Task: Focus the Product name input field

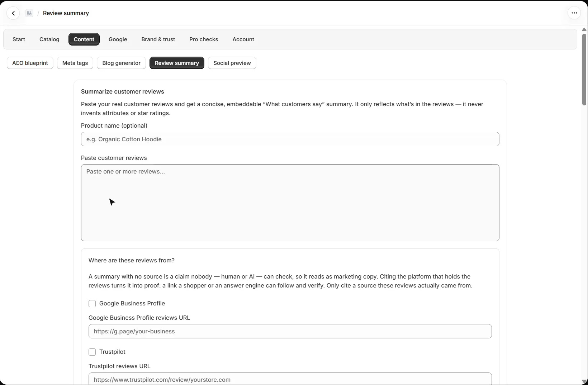Action: click(x=290, y=139)
